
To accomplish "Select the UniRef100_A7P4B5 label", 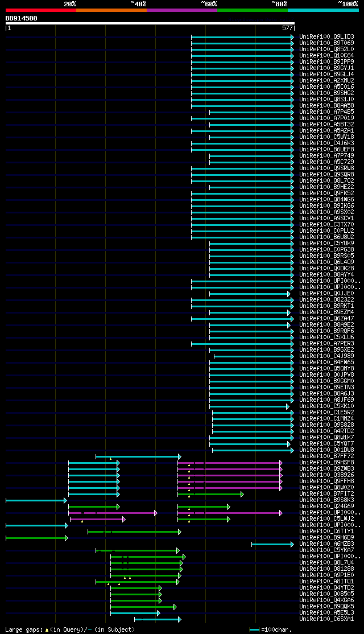I will click(327, 112).
